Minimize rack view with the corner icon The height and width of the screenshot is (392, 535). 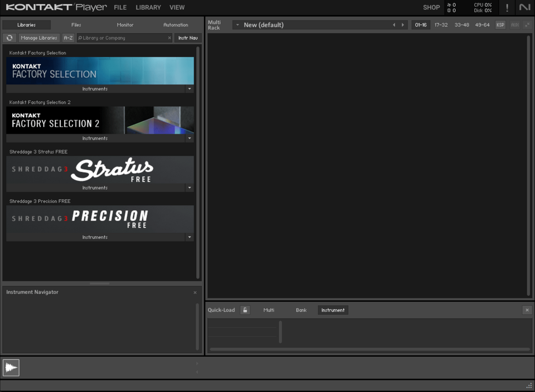pyautogui.click(x=527, y=25)
